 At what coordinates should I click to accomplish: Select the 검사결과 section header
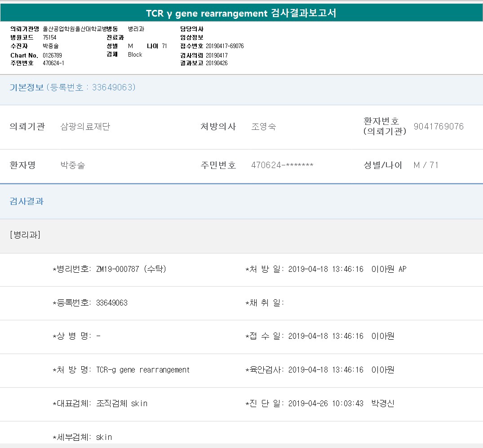coord(27,201)
